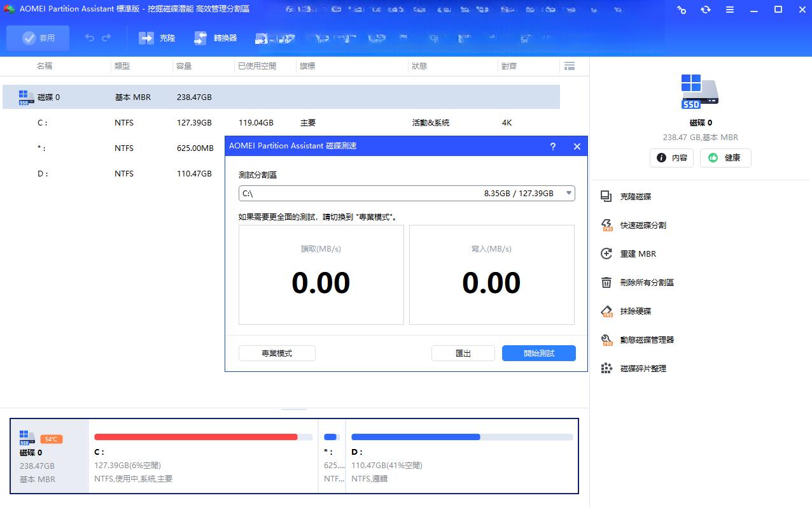This screenshot has width=812, height=507.
Task: Click the 54℃ temperature badge
Action: pos(51,439)
